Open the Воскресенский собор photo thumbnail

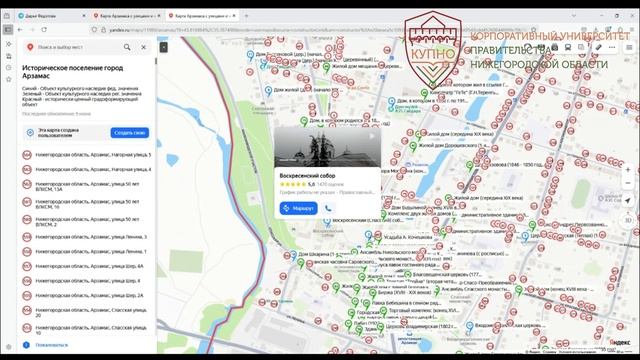pos(327,147)
